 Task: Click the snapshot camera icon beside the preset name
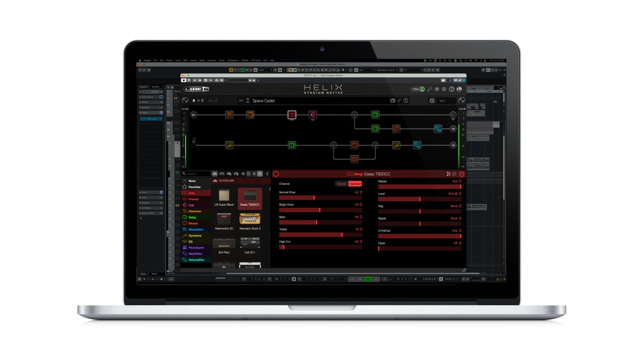pyautogui.click(x=392, y=101)
